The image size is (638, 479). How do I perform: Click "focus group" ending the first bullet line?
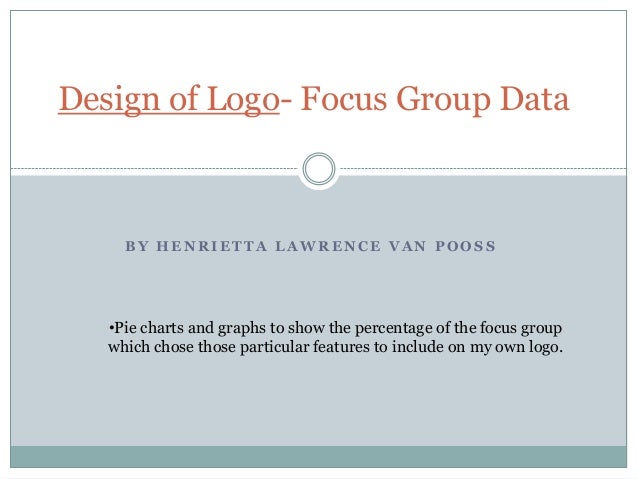[521, 328]
